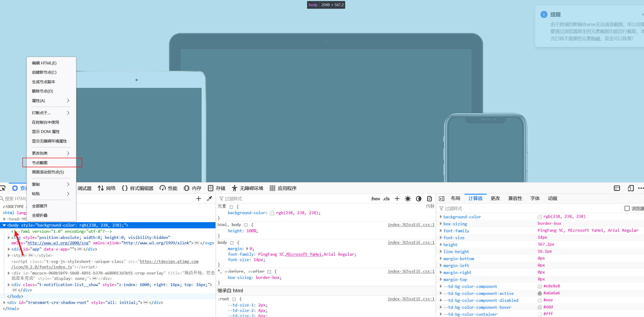Toggle dark color scheme simulation

click(419, 199)
